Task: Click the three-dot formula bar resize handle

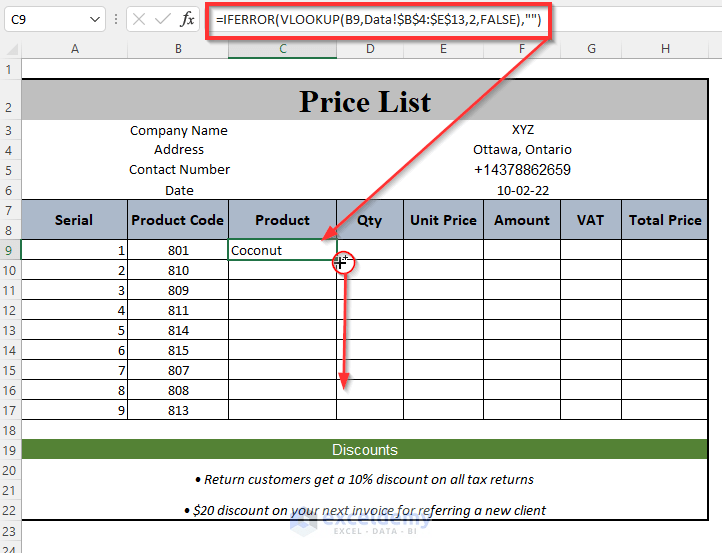Action: click(x=116, y=19)
